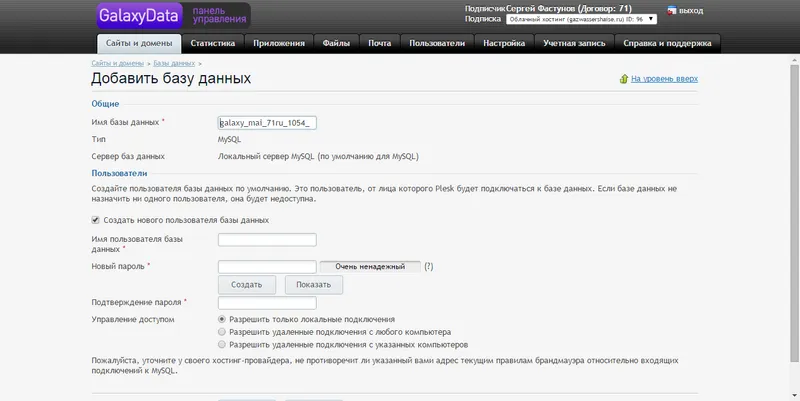This screenshot has width=800, height=401.
Task: Click the 'выход' logout link
Action: pos(691,11)
